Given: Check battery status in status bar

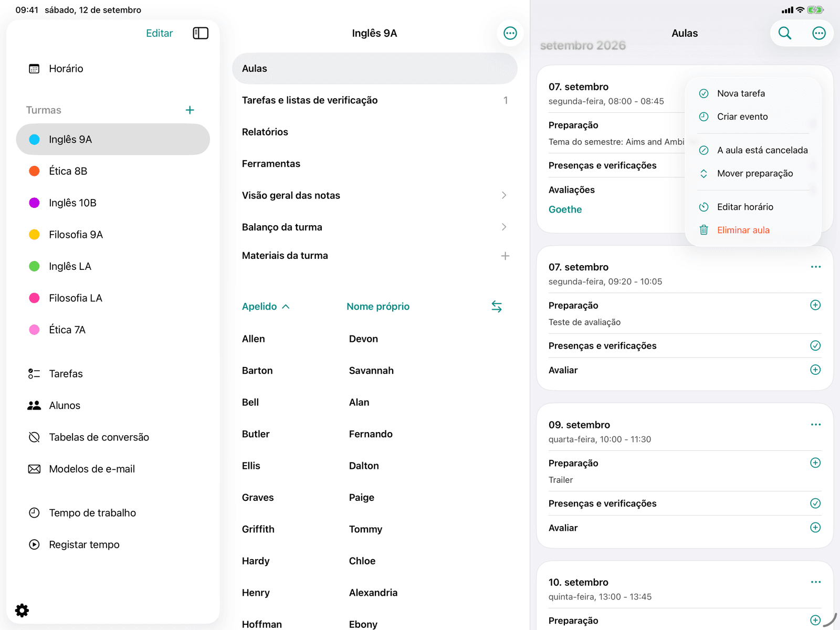Looking at the screenshot, I should coord(815,10).
